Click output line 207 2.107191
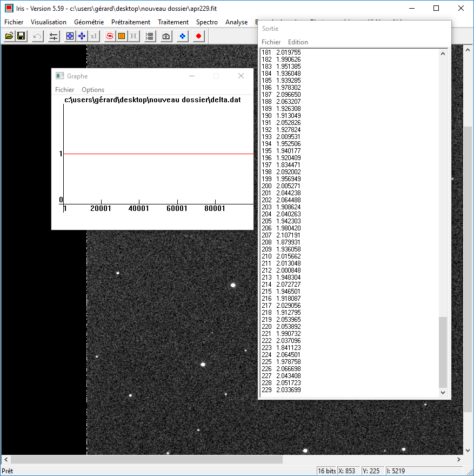Viewport: 474px width, 476px height. click(x=281, y=235)
